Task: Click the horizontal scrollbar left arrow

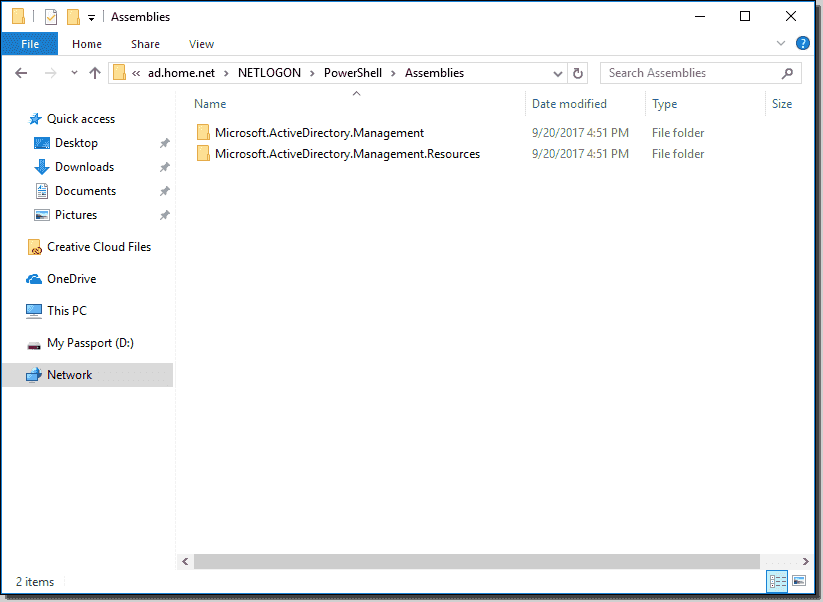Action: click(185, 562)
